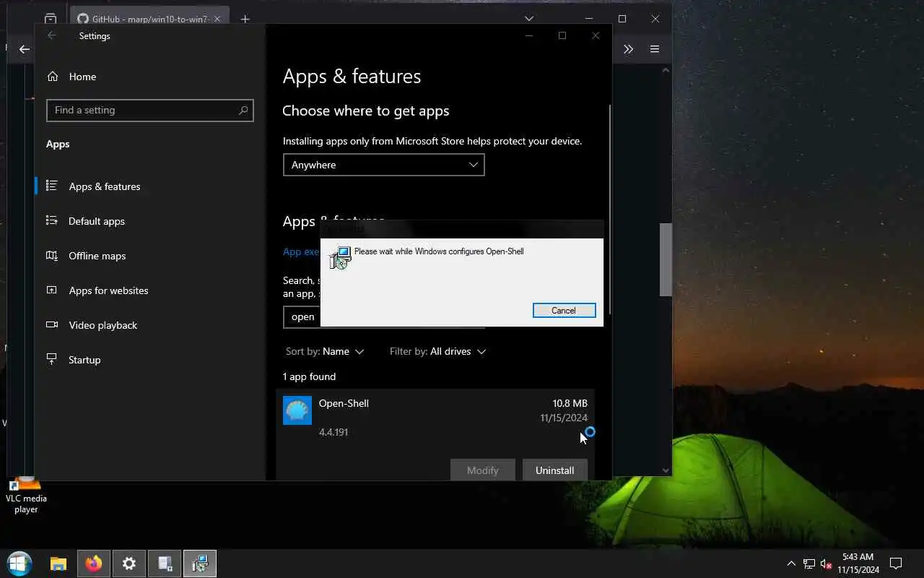Click the Video playback camera icon
The width and height of the screenshot is (924, 578).
[x=52, y=324]
